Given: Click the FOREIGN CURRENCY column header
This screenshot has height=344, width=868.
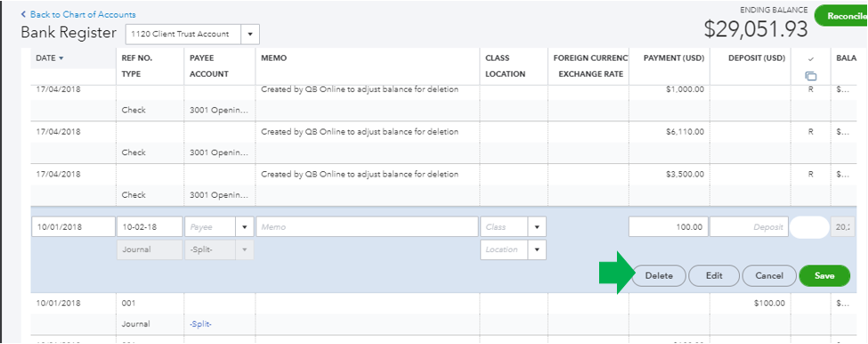Looking at the screenshot, I should (x=590, y=58).
